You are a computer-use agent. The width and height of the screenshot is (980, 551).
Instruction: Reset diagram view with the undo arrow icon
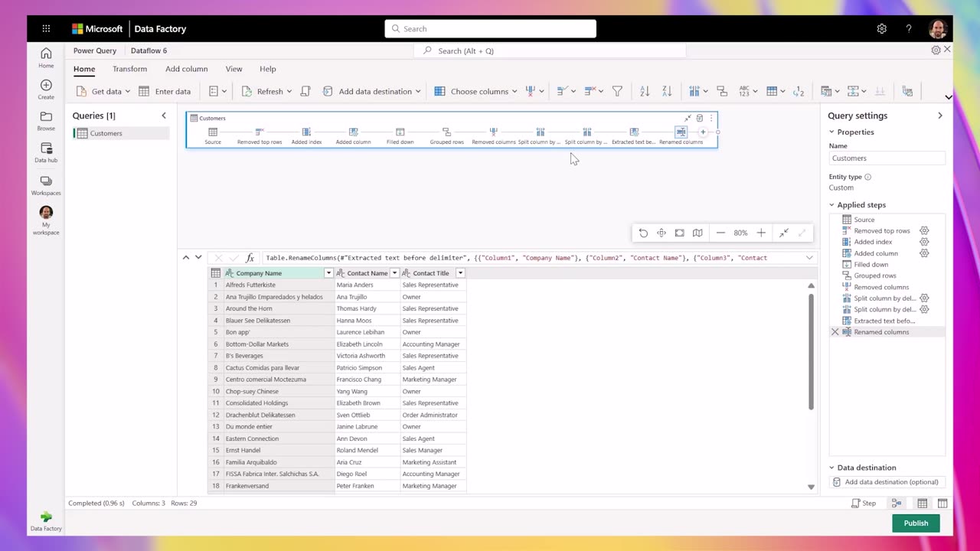(643, 233)
